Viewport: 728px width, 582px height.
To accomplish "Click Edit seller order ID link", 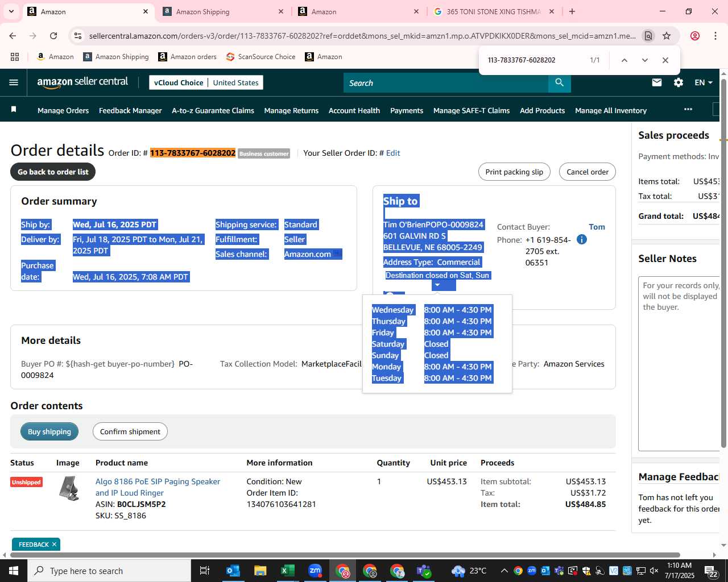I will 393,153.
